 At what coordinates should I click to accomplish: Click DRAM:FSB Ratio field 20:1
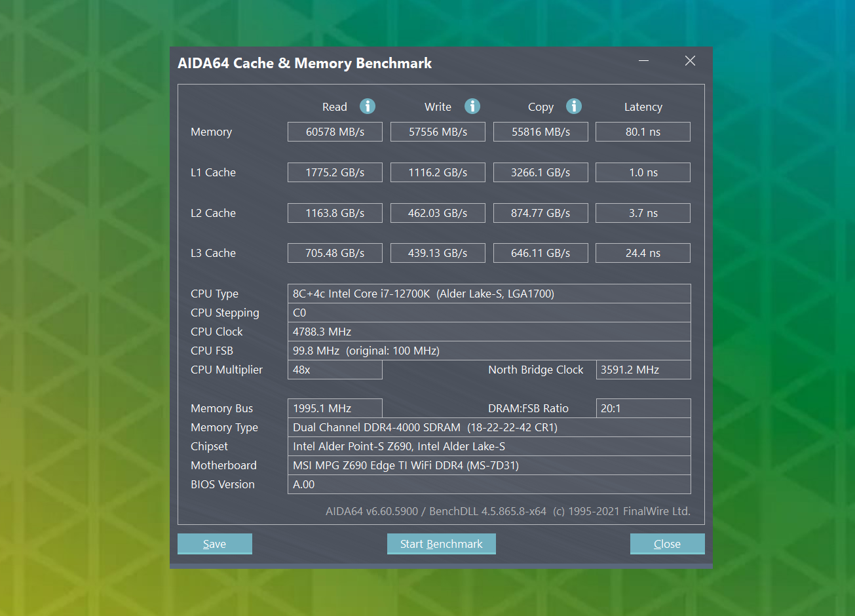point(643,408)
